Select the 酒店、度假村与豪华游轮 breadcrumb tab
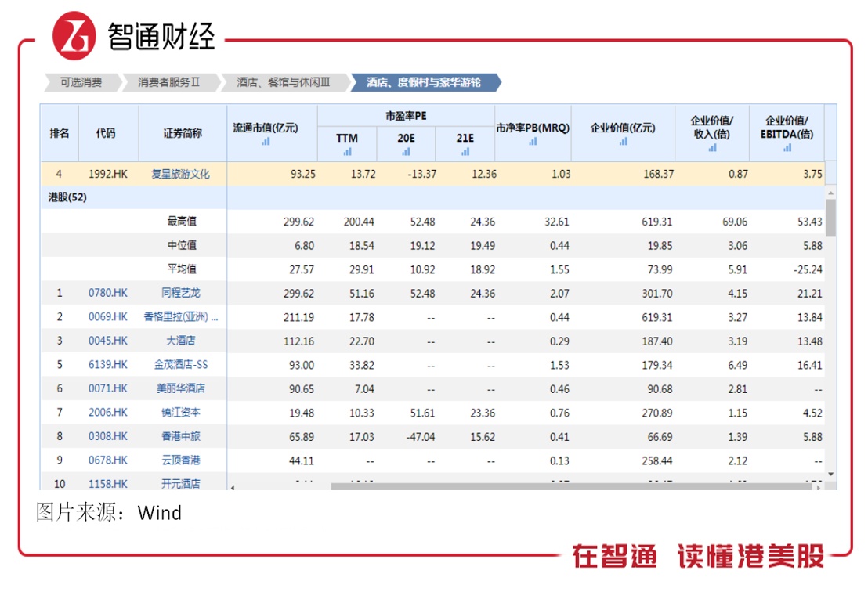The width and height of the screenshot is (868, 592). pyautogui.click(x=424, y=82)
